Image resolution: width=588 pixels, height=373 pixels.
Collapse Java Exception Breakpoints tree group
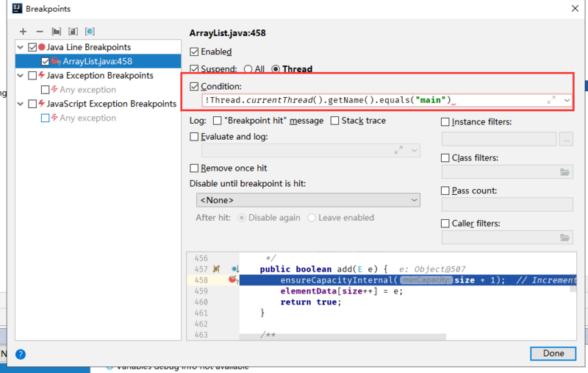[21, 76]
